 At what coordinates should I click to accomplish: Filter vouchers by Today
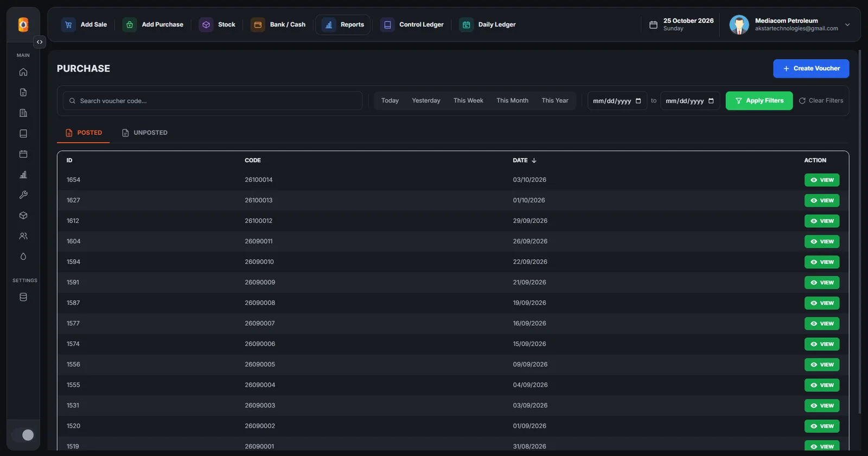coord(390,101)
